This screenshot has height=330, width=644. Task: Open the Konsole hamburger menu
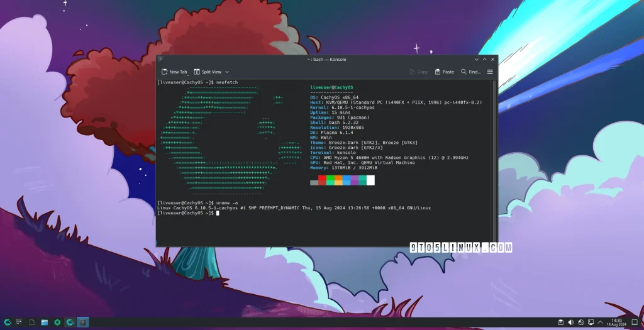pyautogui.click(x=490, y=72)
